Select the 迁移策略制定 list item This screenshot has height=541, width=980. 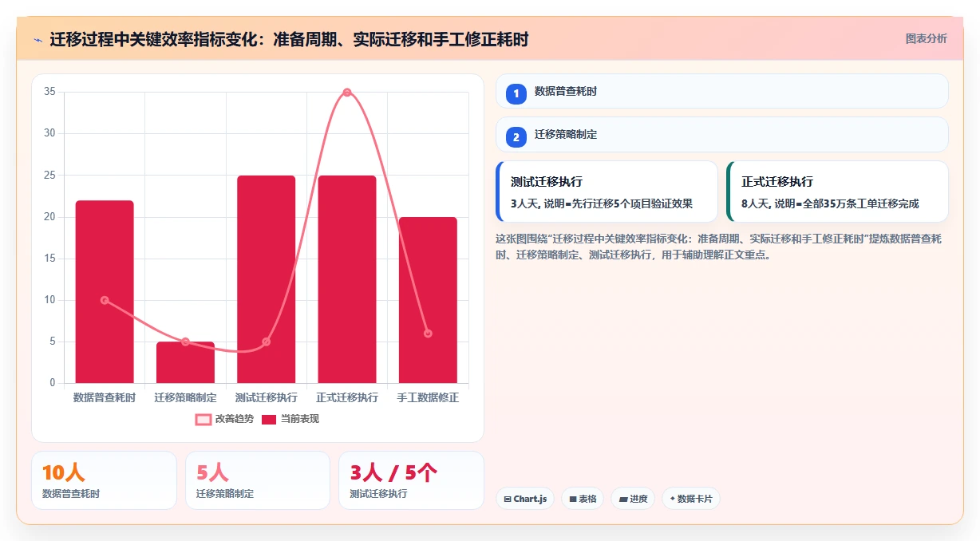(721, 135)
